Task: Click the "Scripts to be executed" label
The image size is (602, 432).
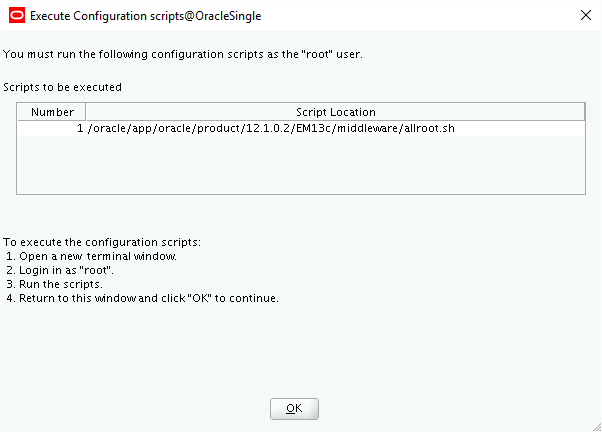Action: (x=62, y=87)
